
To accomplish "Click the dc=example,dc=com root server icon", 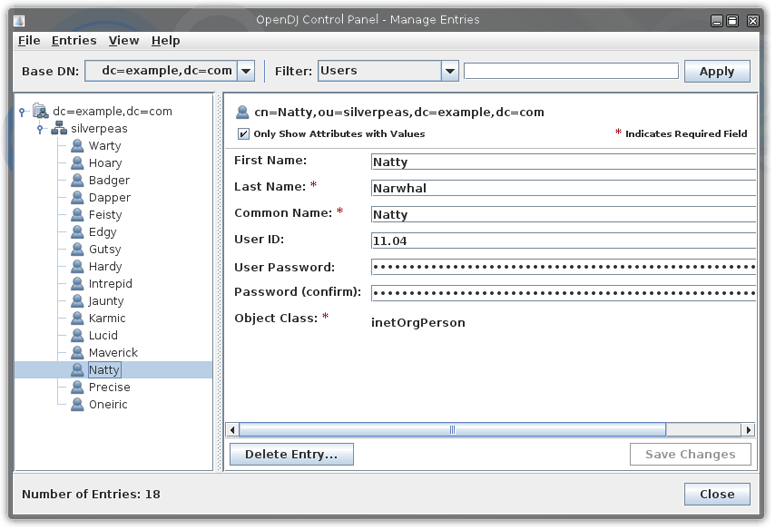I will [x=40, y=111].
